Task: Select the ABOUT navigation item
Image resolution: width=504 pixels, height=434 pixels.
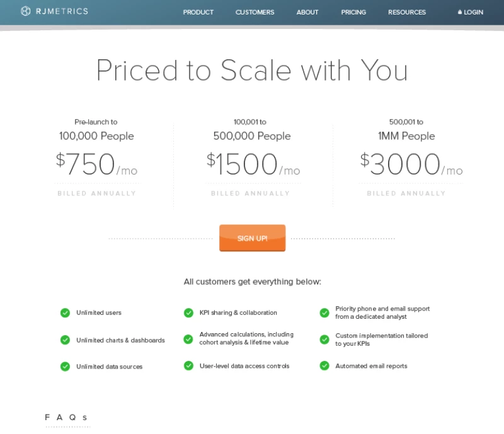Action: click(307, 11)
